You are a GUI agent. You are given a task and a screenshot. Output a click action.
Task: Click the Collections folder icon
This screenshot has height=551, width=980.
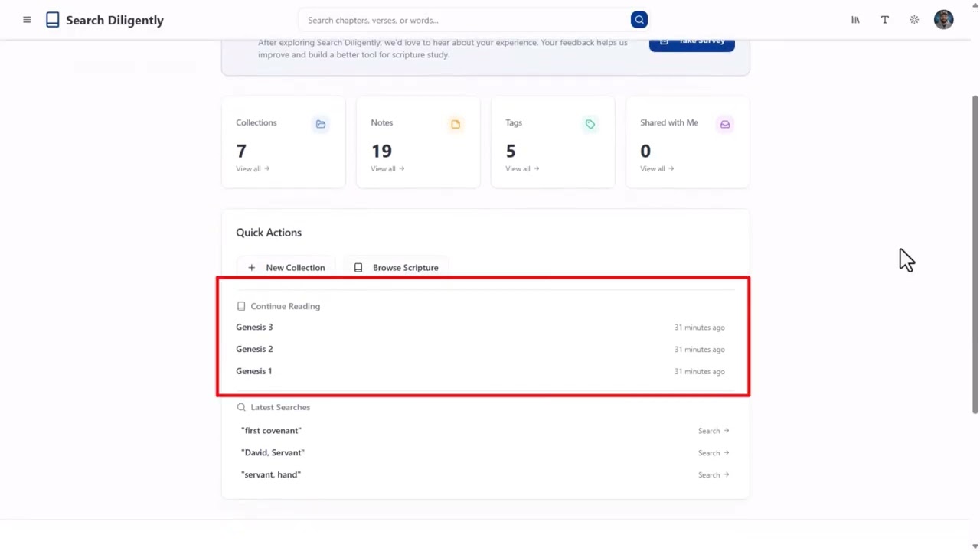pos(321,124)
